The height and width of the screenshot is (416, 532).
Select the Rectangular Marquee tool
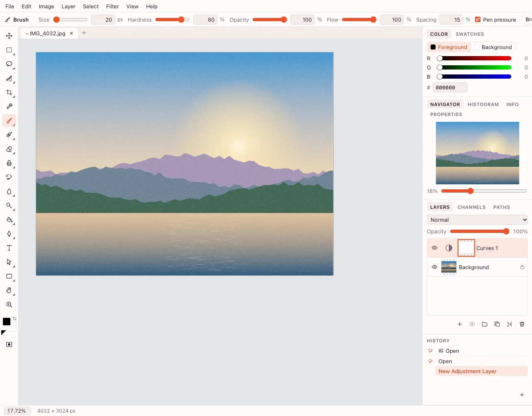pyautogui.click(x=9, y=50)
